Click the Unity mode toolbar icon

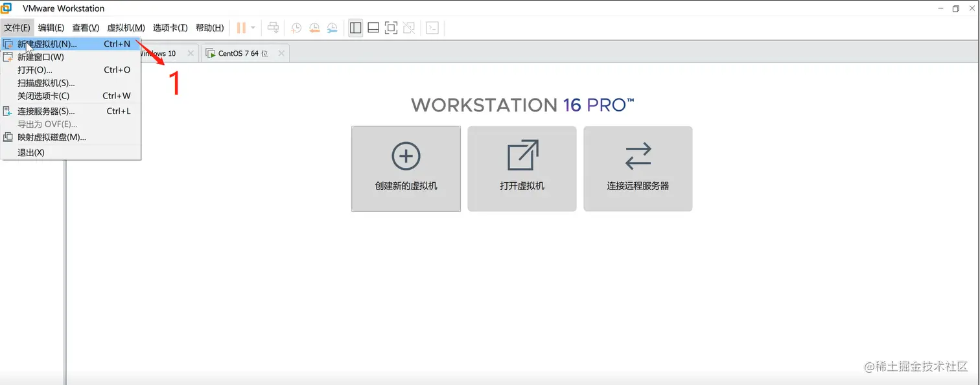[408, 28]
